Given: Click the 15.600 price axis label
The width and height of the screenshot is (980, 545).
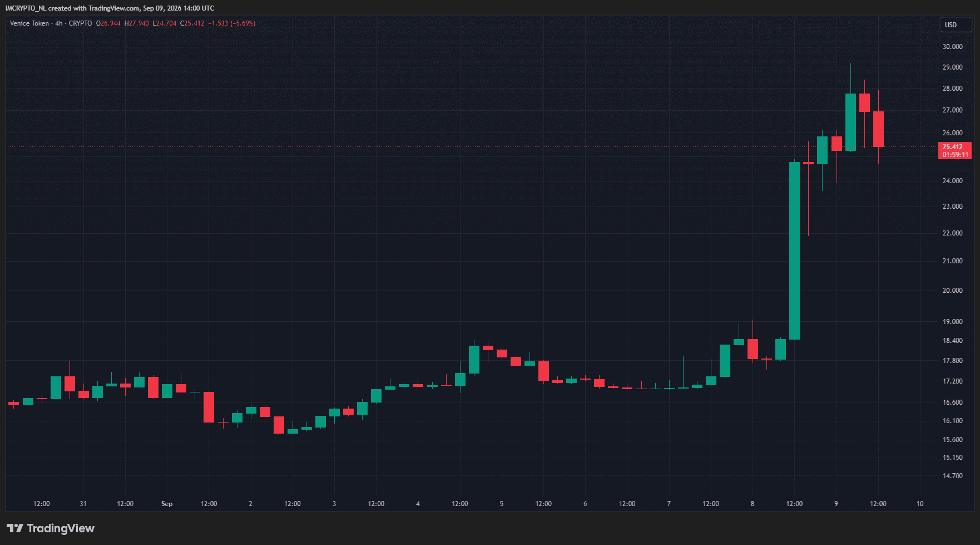Looking at the screenshot, I should [953, 440].
